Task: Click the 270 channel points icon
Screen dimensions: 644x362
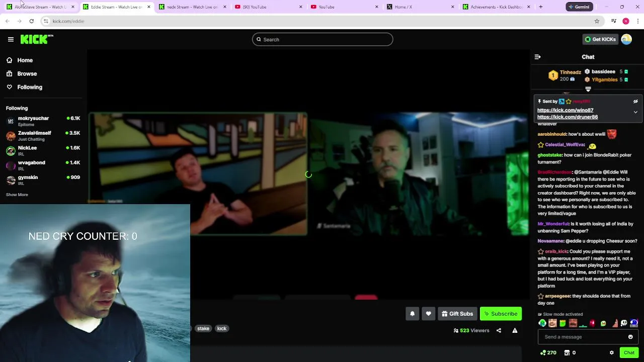Action: pos(548,353)
